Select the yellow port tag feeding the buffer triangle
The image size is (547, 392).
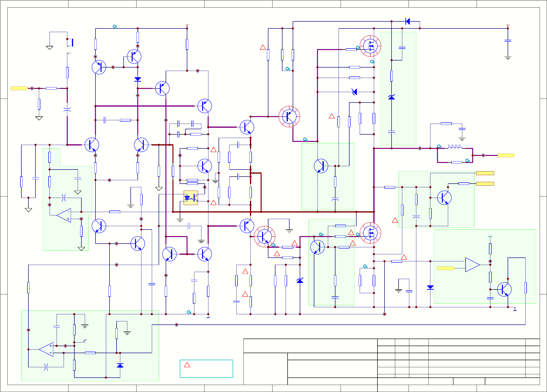coord(446,268)
